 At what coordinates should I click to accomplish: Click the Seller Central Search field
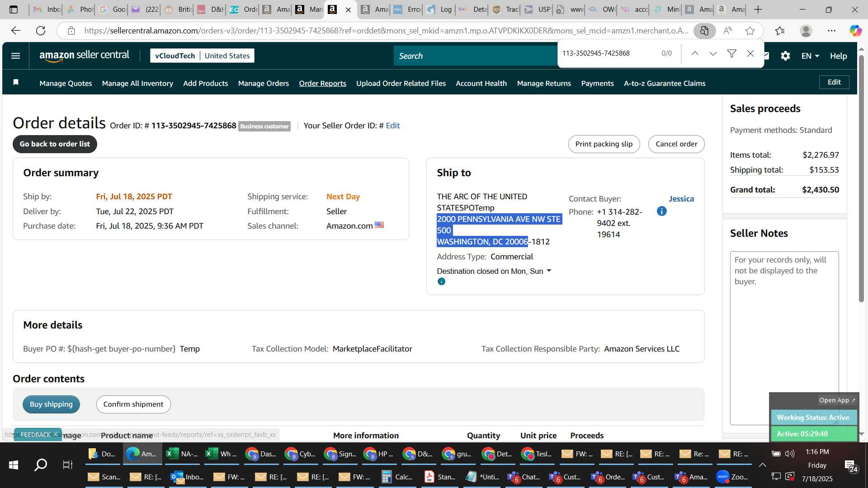coord(475,56)
